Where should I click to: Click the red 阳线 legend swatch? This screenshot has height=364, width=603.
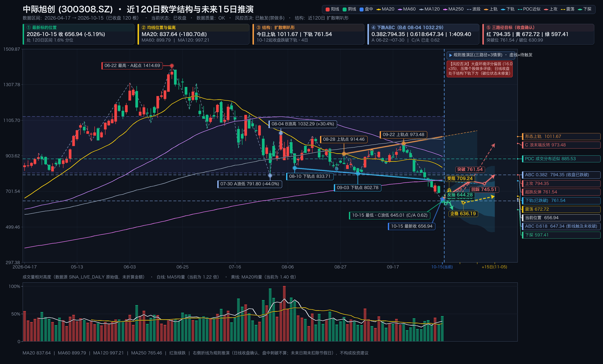pos(328,9)
